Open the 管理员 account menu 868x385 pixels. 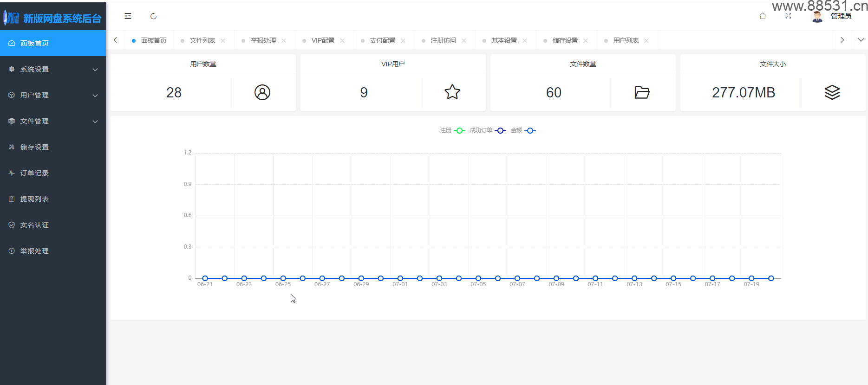(x=841, y=16)
